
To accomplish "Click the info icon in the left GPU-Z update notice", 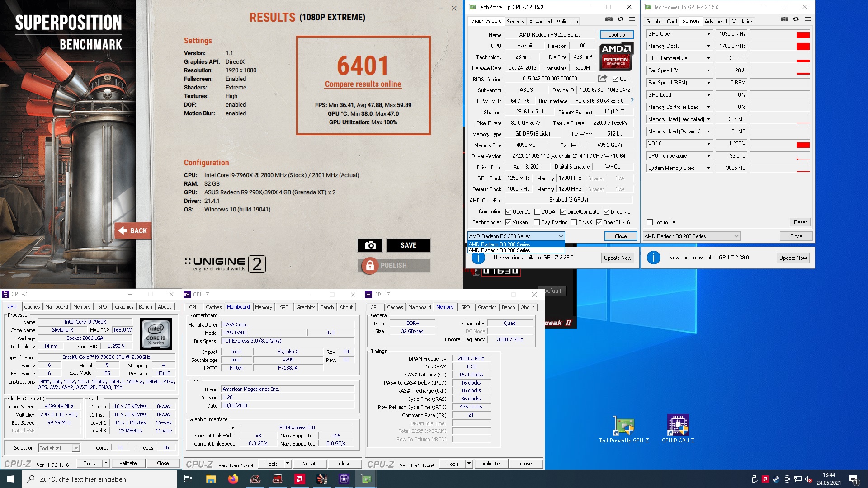I will click(478, 258).
